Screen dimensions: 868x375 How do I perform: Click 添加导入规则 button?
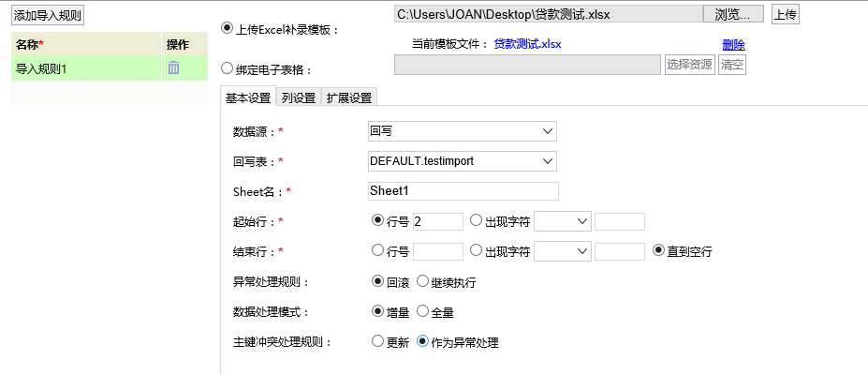48,16
